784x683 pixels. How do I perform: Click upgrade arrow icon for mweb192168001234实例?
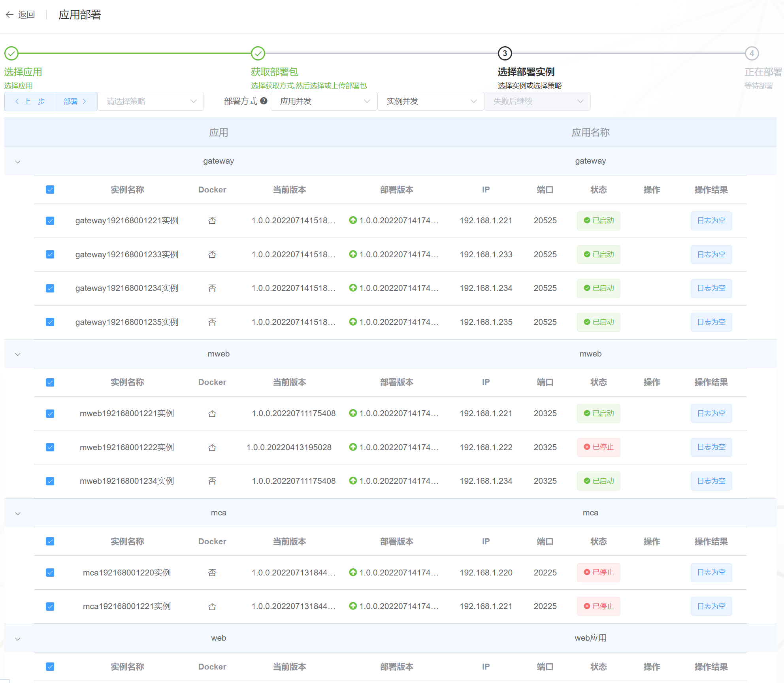click(x=353, y=481)
